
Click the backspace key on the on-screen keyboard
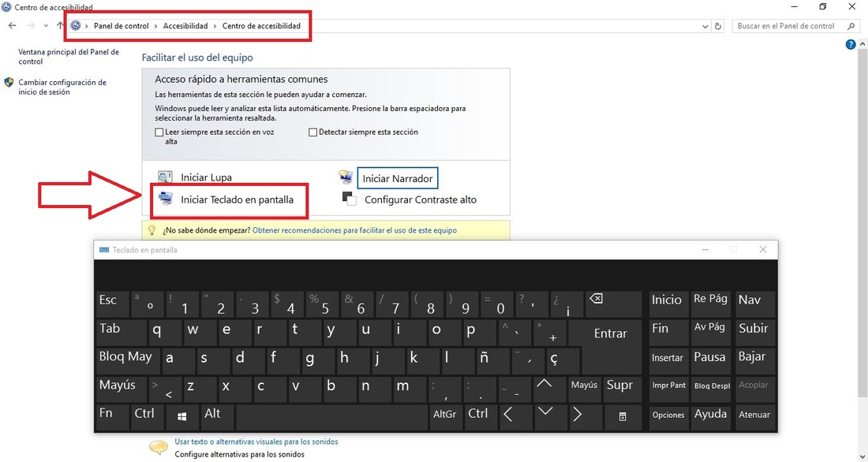point(612,304)
